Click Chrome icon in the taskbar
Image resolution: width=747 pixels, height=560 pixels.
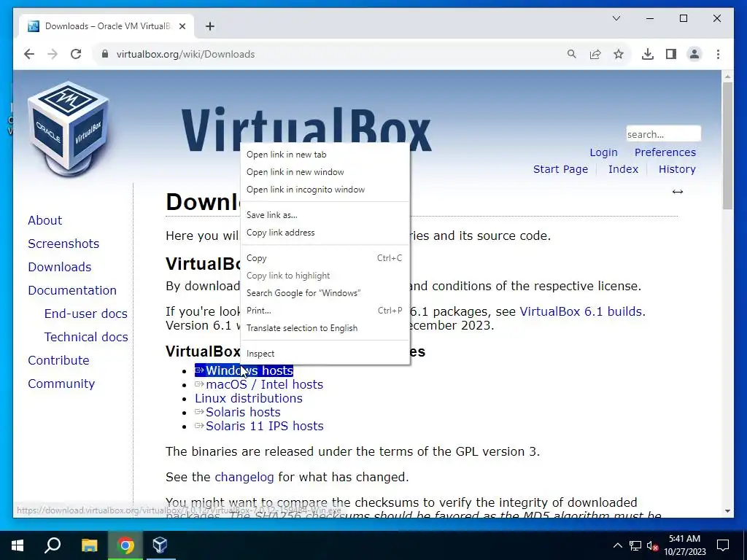click(x=125, y=545)
